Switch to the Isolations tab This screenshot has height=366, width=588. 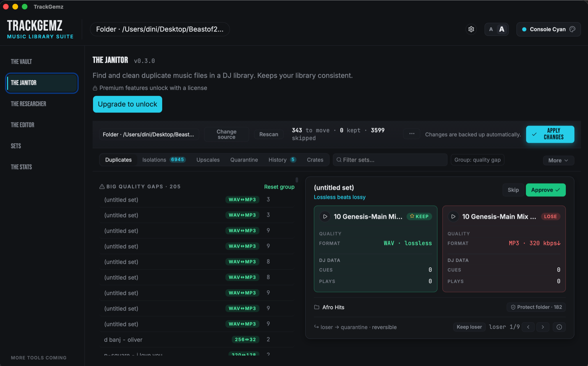pos(164,160)
